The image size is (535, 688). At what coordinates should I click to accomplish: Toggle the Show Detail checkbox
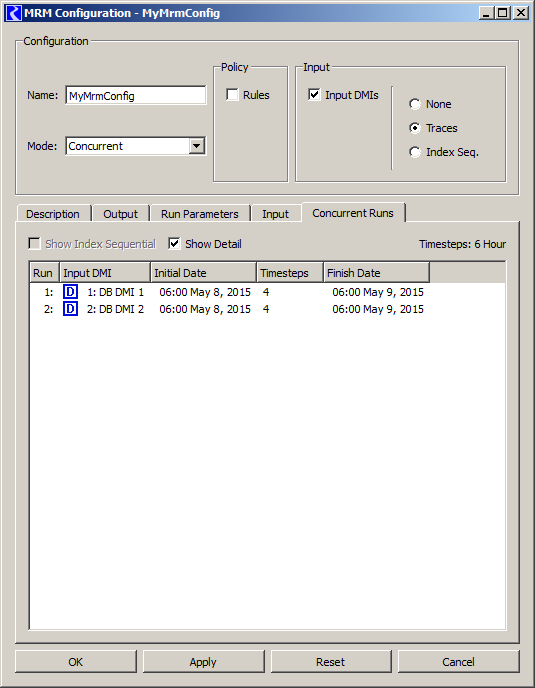pyautogui.click(x=174, y=244)
